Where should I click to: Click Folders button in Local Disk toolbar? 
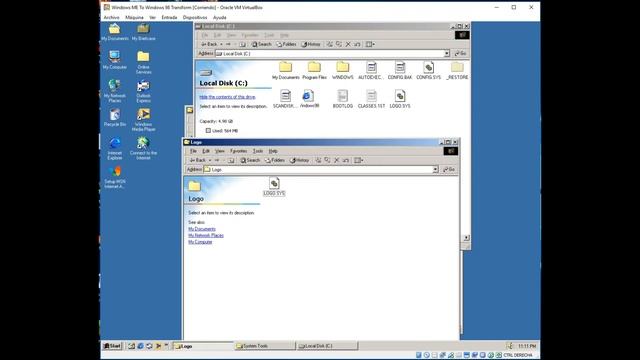286,44
